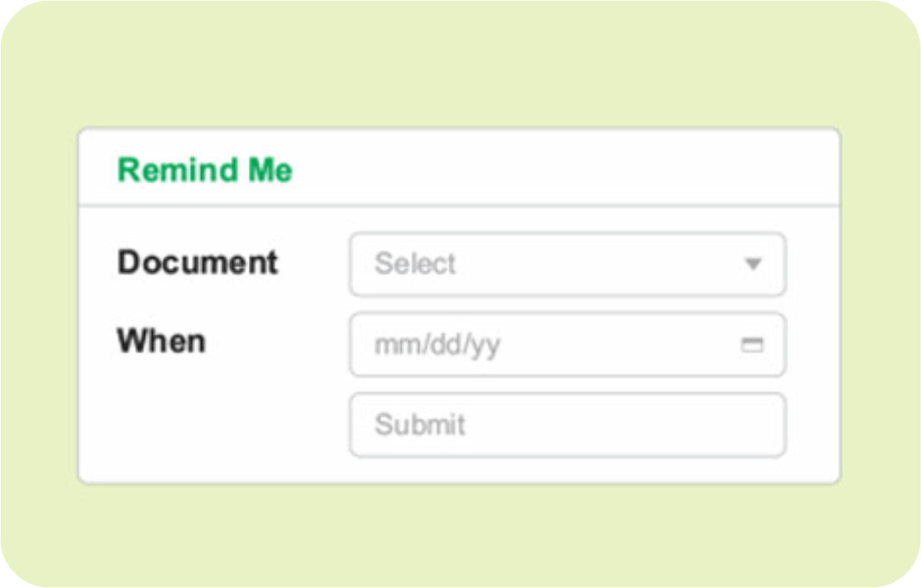Expand the document selection list

click(753, 264)
